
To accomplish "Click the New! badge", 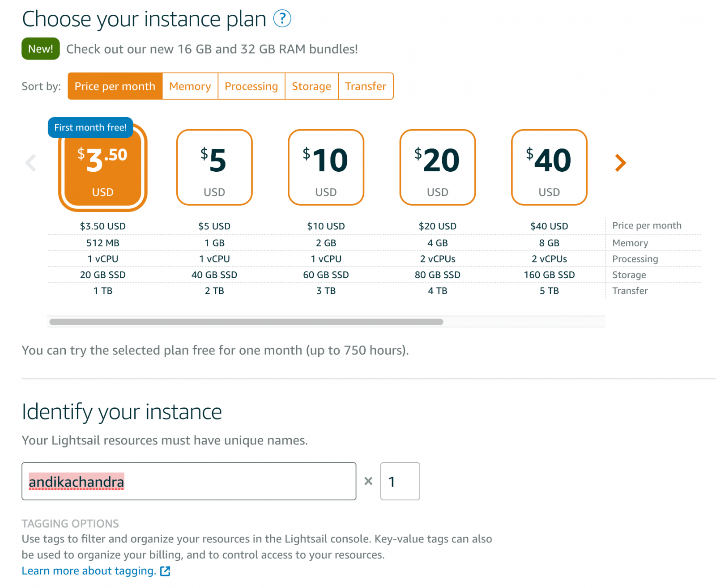I will [41, 49].
